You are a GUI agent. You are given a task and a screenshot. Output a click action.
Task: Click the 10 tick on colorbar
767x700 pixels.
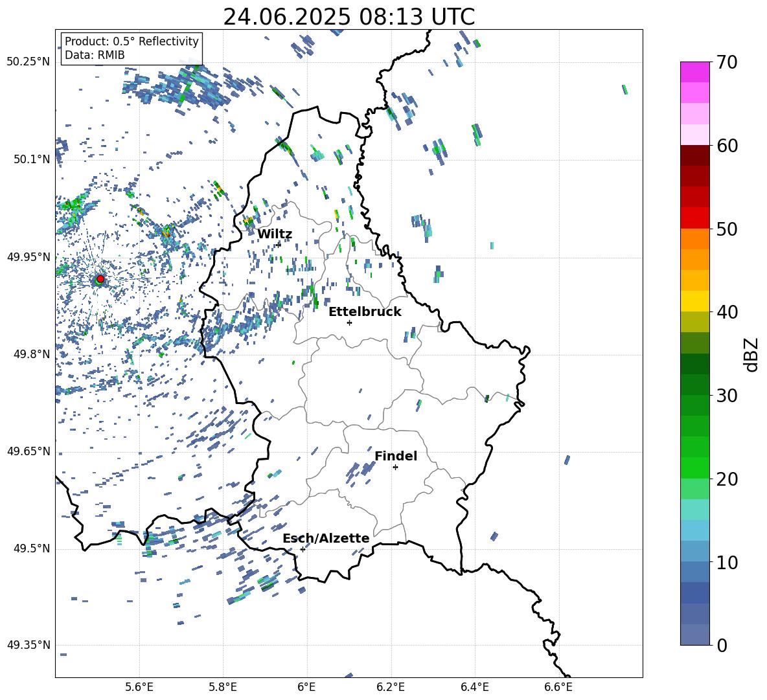pyautogui.click(x=727, y=562)
